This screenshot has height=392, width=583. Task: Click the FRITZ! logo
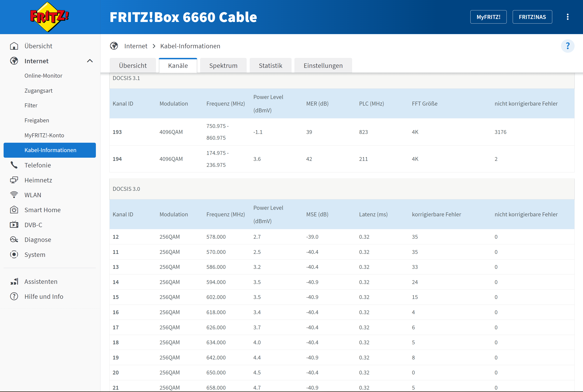(x=49, y=17)
